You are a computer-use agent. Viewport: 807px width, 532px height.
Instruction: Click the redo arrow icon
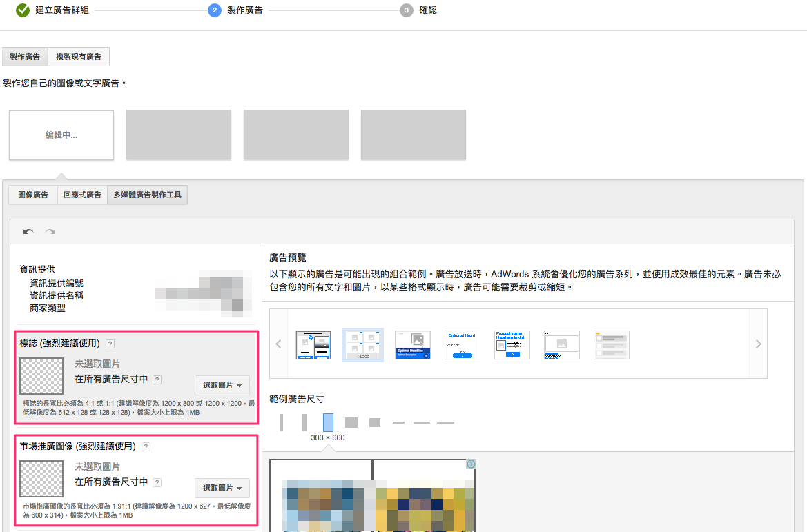coord(50,231)
